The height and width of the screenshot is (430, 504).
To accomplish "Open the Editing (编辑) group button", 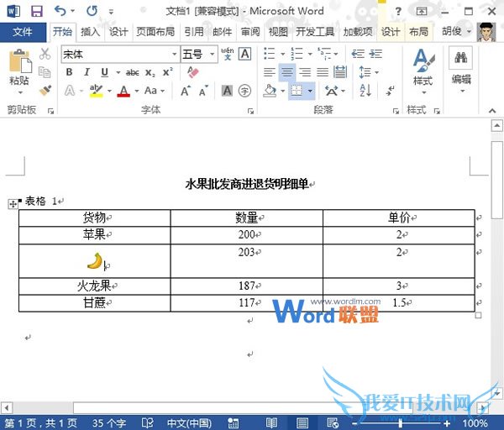I will (x=461, y=71).
